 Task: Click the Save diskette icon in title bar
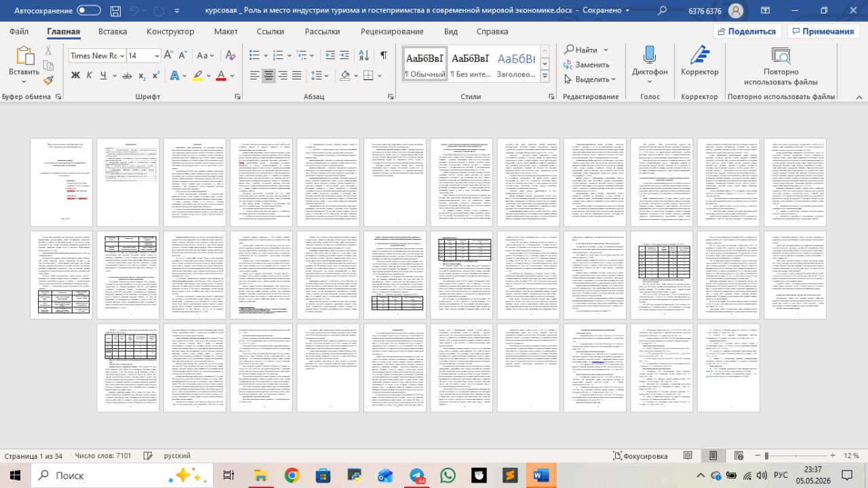tap(116, 11)
